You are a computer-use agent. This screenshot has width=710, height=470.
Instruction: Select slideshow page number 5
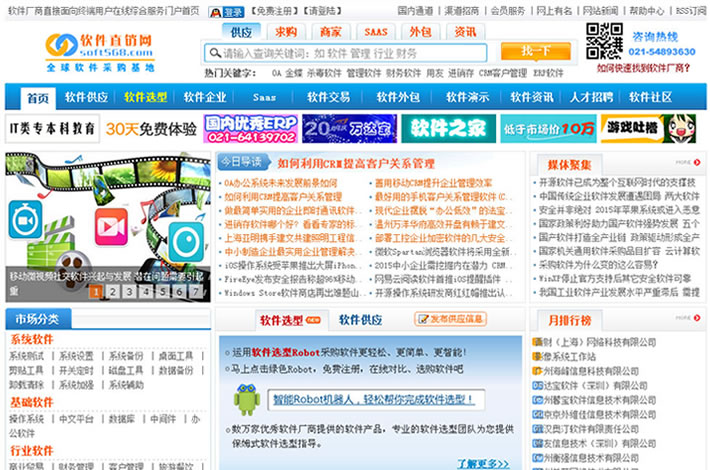[163, 292]
